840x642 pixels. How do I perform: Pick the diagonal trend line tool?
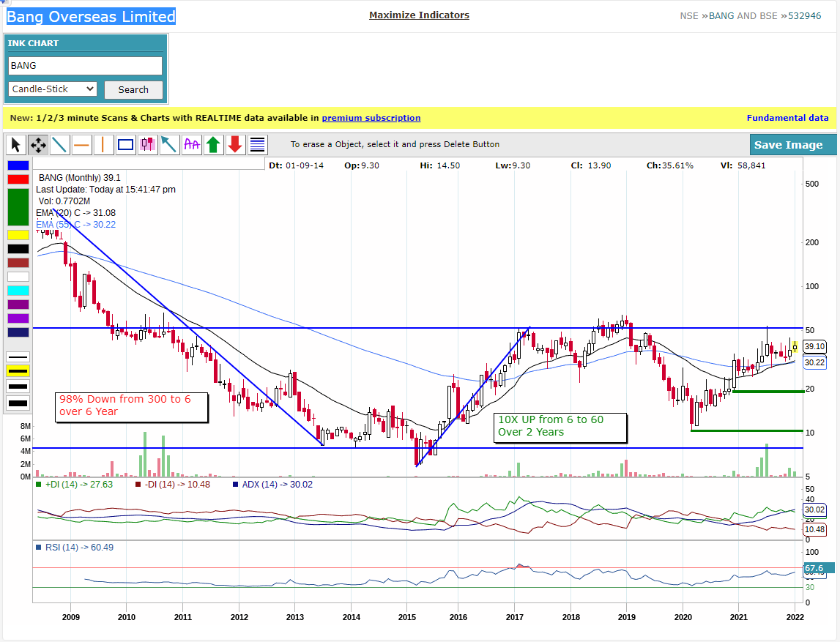click(59, 144)
